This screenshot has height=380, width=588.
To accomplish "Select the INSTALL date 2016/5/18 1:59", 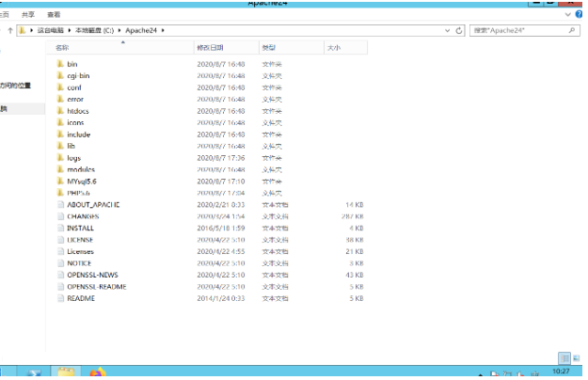I will coord(221,228).
